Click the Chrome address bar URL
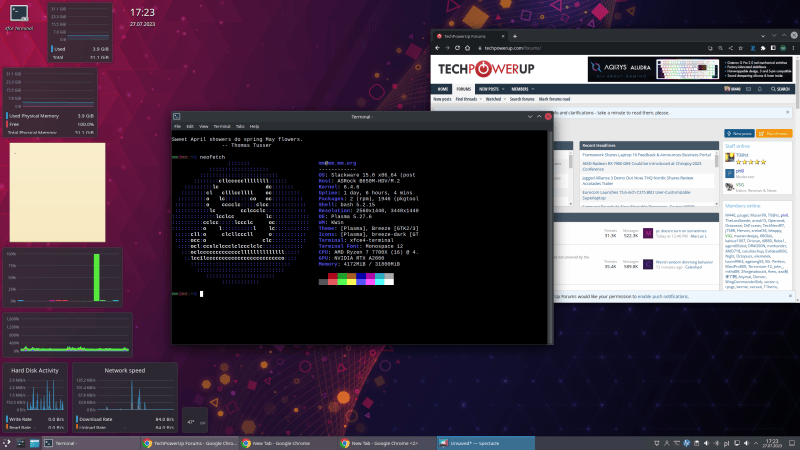800x450 pixels. [512, 48]
